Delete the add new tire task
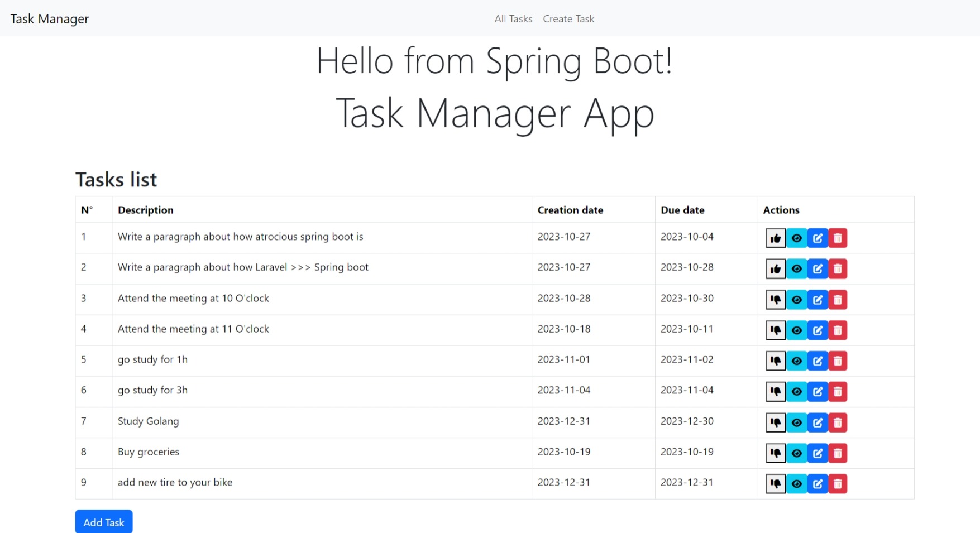The width and height of the screenshot is (980, 533). point(838,484)
